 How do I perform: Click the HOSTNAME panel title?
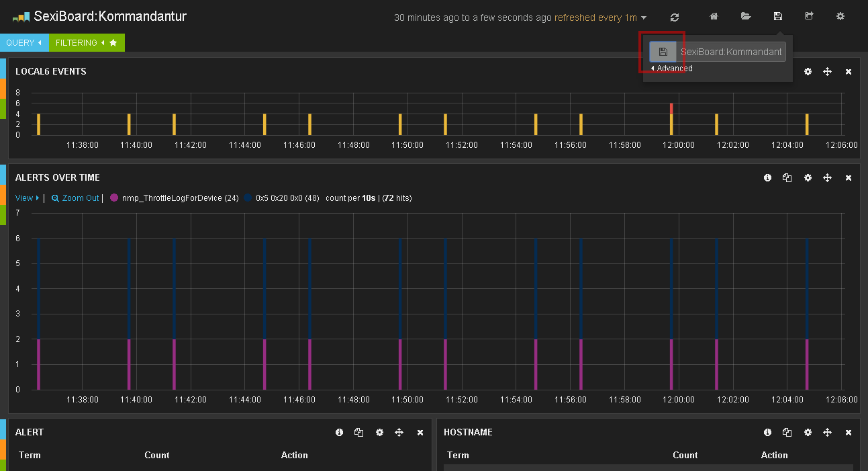[x=469, y=432]
